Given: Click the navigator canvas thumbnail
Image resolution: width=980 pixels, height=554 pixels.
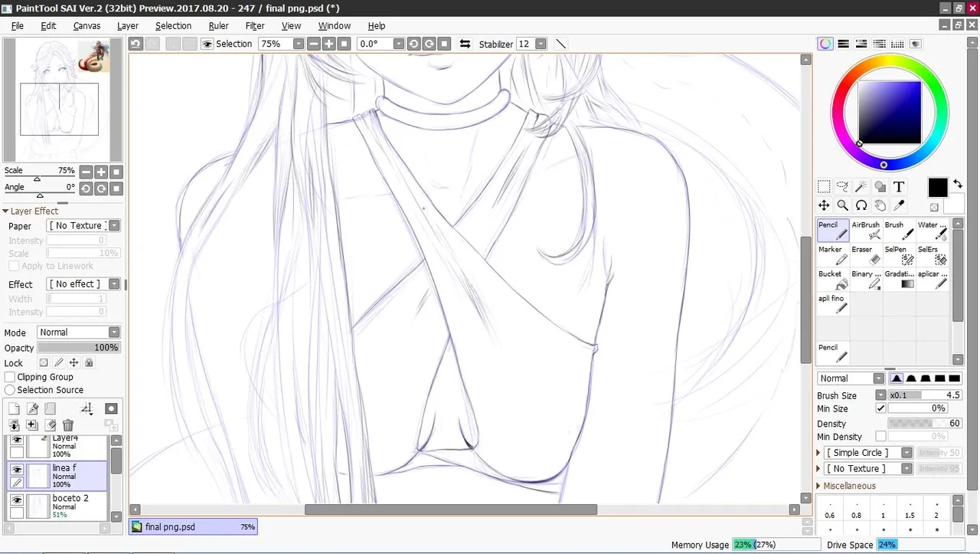Looking at the screenshot, I should click(62, 100).
